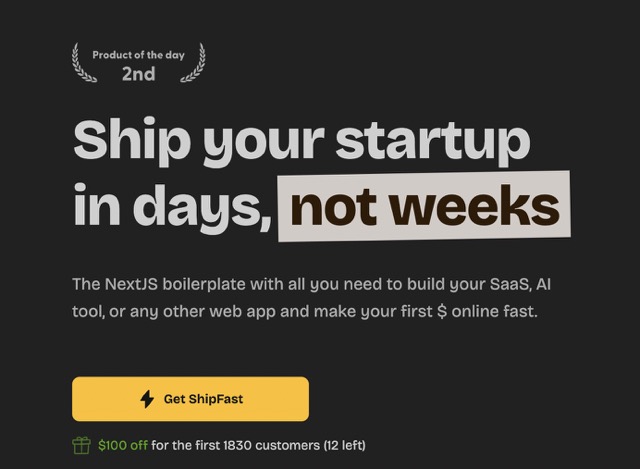640x469 pixels.
Task: Click the "2nd" ranking text
Action: click(x=139, y=74)
